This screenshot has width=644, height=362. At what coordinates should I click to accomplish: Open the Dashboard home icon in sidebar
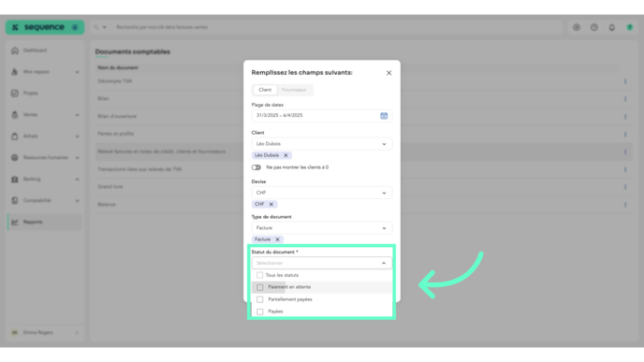15,51
